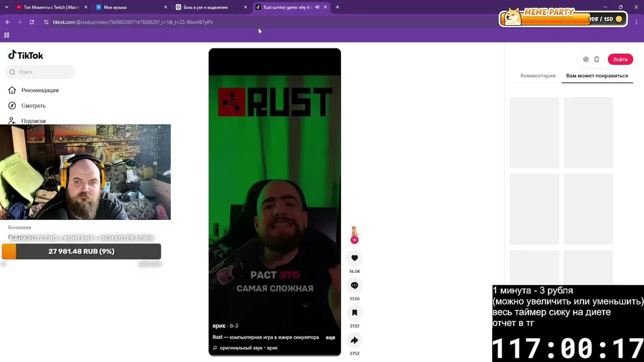
Task: Minimize the browser window
Action: pyautogui.click(x=605, y=7)
